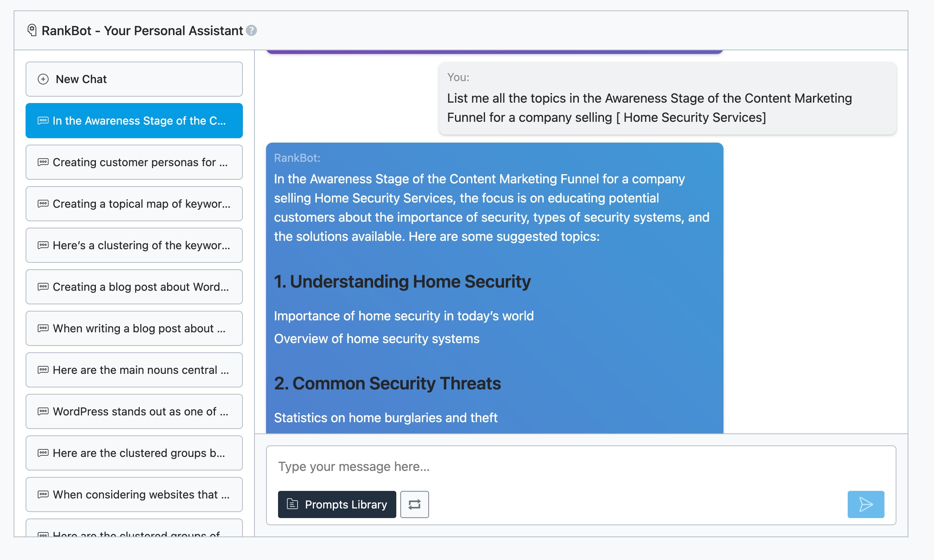
Task: Open Here's a clustering of keywords chat
Action: [x=134, y=245]
